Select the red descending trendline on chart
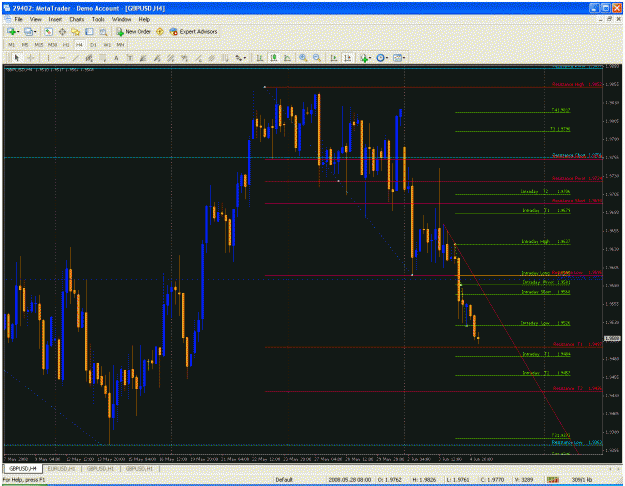Viewport: 625px width, 486px height. coord(510,339)
